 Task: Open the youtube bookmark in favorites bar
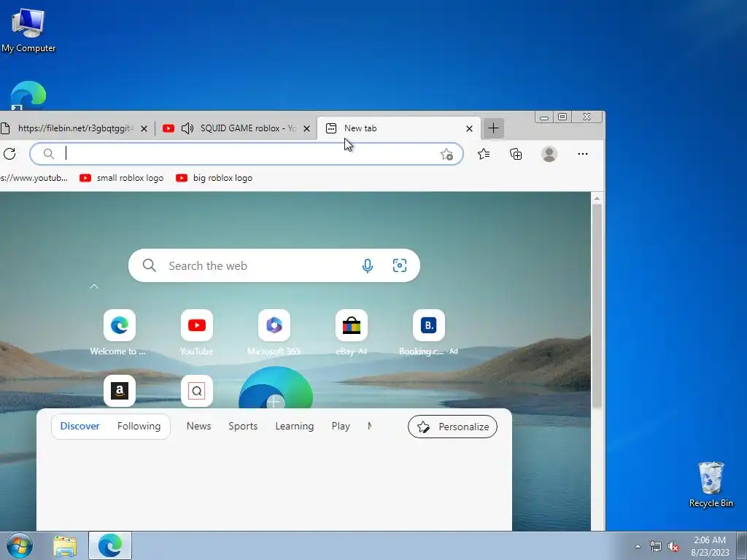coord(34,178)
